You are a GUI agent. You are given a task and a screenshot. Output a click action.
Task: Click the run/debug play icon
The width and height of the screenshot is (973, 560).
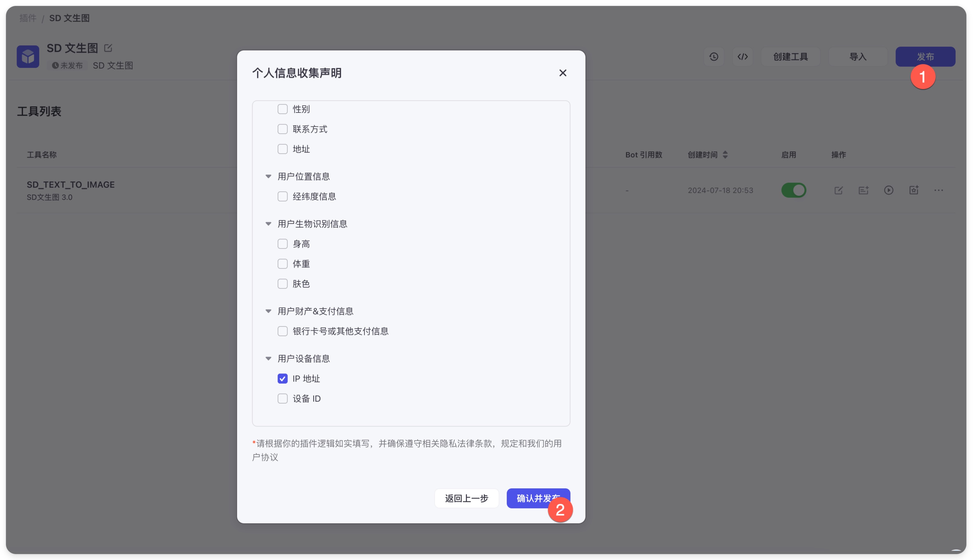point(888,190)
